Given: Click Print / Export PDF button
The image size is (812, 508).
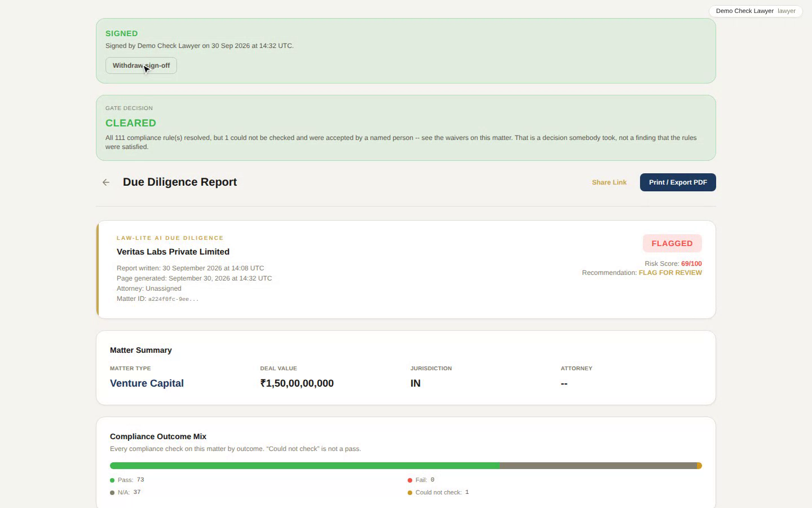Looking at the screenshot, I should tap(678, 182).
